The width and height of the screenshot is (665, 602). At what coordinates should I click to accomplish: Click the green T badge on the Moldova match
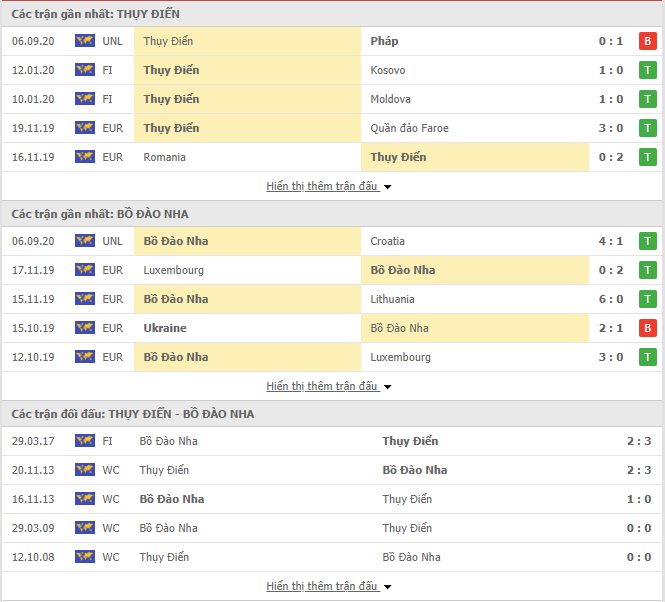click(x=648, y=99)
